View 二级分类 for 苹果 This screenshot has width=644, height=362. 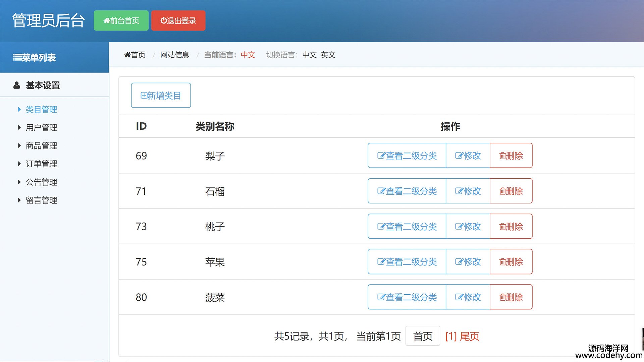[407, 262]
